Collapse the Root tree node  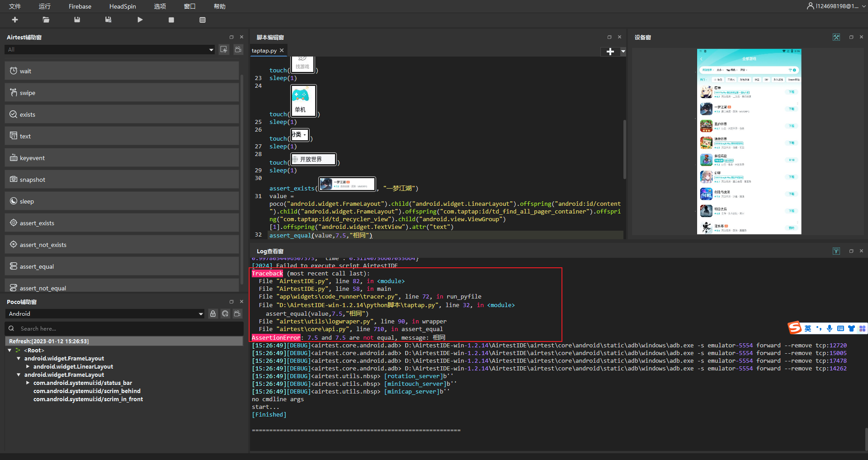(9, 351)
